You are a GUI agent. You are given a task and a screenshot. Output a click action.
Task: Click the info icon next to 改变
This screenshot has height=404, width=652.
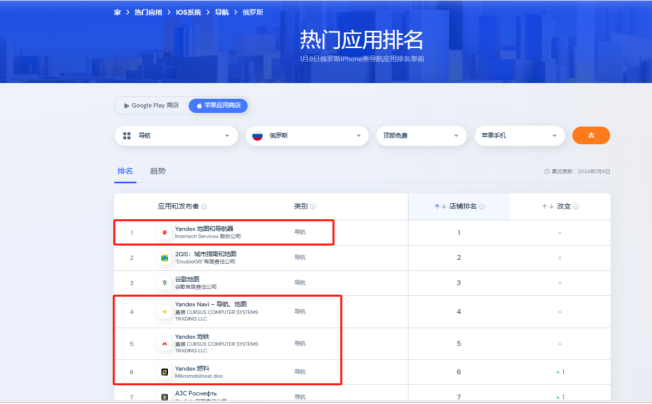tap(576, 207)
